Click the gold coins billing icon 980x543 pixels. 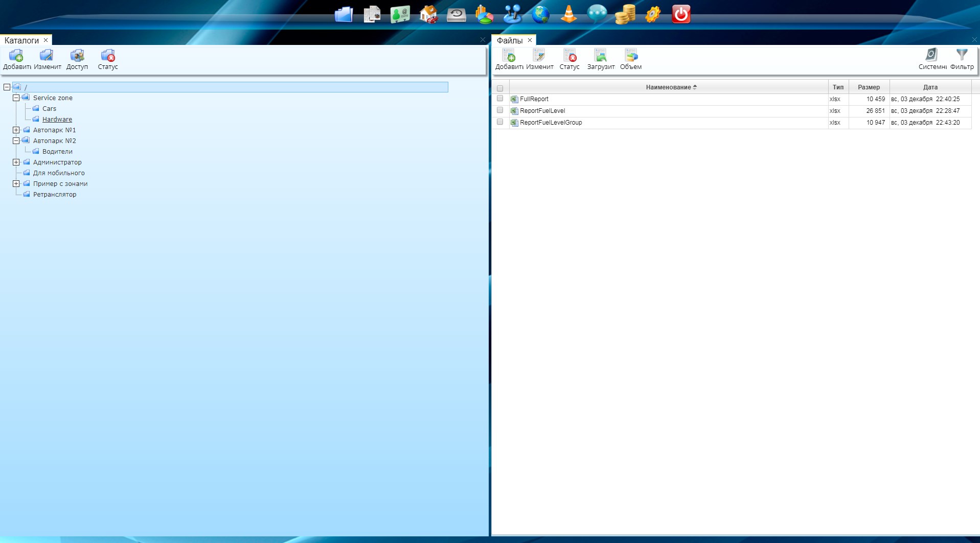point(625,14)
